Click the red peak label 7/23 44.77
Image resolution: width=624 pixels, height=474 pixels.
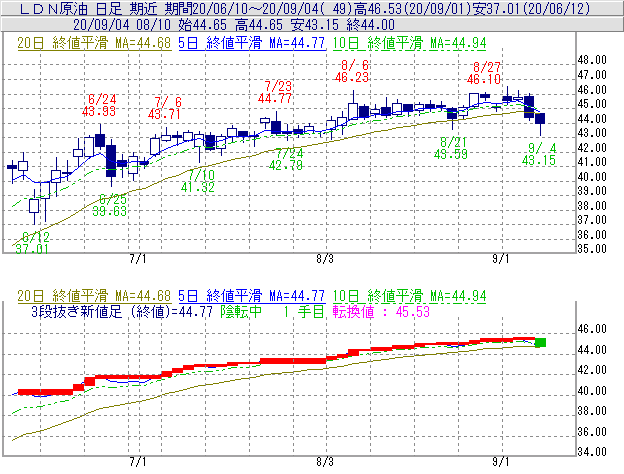pyautogui.click(x=275, y=92)
